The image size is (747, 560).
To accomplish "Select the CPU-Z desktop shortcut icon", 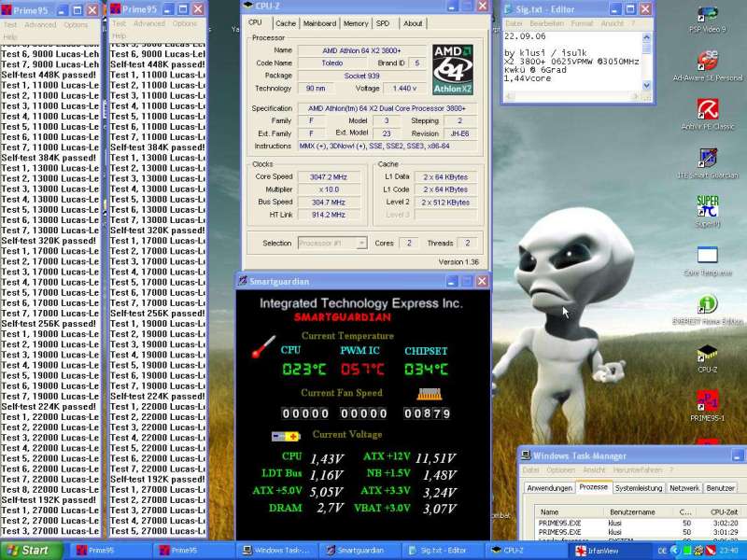I will 708,358.
